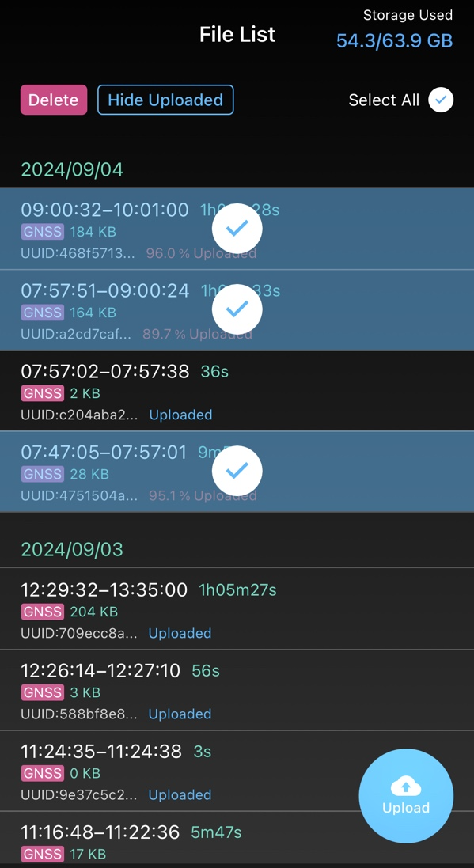Image resolution: width=474 pixels, height=868 pixels.
Task: Open Uploaded link on UUID c204aba2 file
Action: pyautogui.click(x=180, y=415)
